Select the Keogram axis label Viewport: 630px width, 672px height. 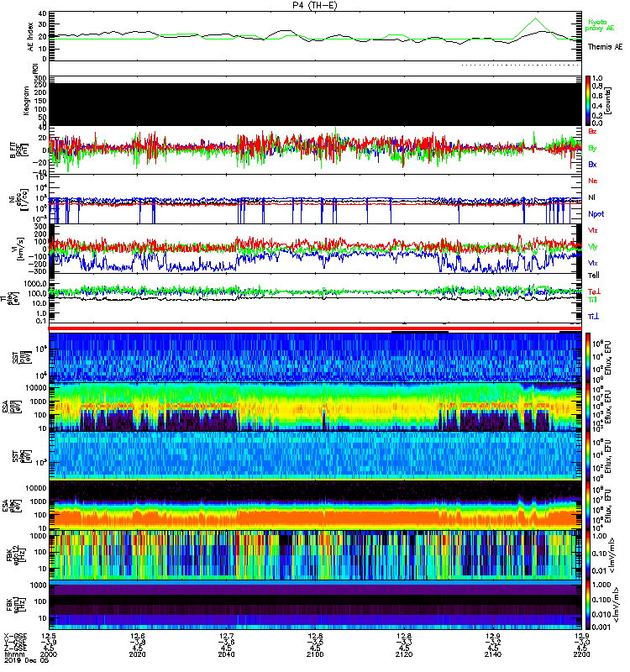click(x=26, y=100)
